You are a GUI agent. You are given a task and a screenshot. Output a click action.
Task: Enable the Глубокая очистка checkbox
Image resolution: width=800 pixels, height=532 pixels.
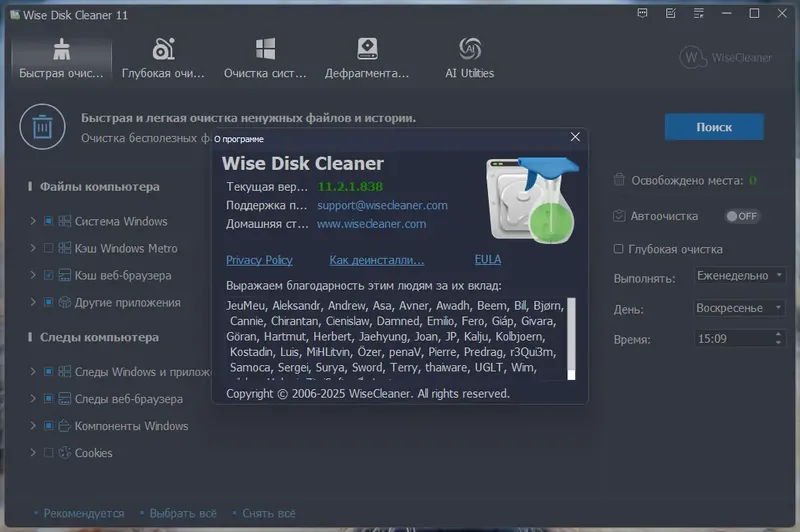[x=618, y=248]
